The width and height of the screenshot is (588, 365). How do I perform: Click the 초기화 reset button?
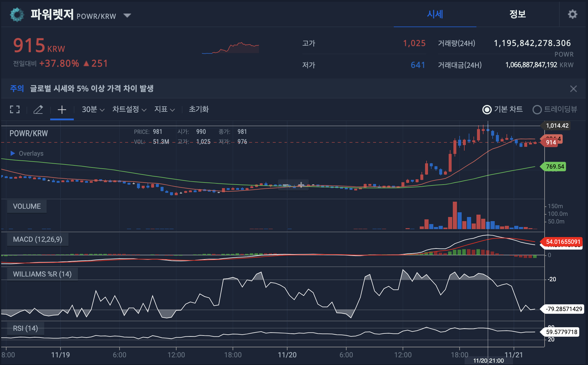click(x=199, y=109)
